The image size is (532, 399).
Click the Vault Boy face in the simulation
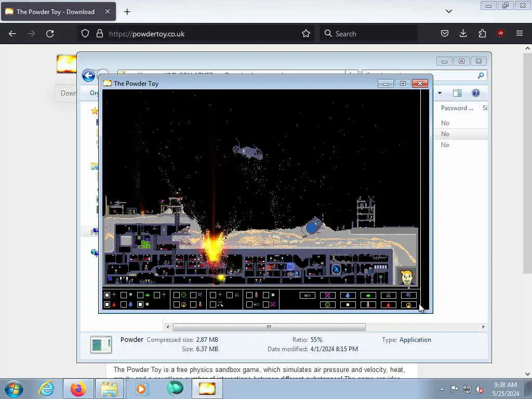(406, 277)
